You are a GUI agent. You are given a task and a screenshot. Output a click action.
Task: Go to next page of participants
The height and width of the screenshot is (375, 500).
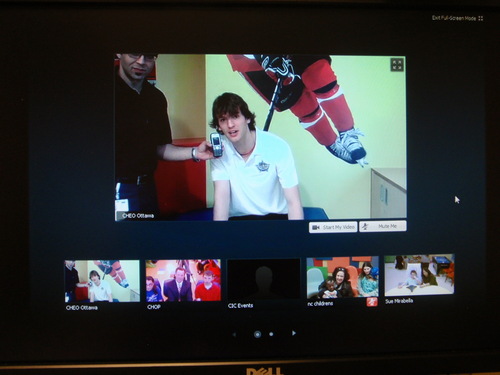[294, 333]
